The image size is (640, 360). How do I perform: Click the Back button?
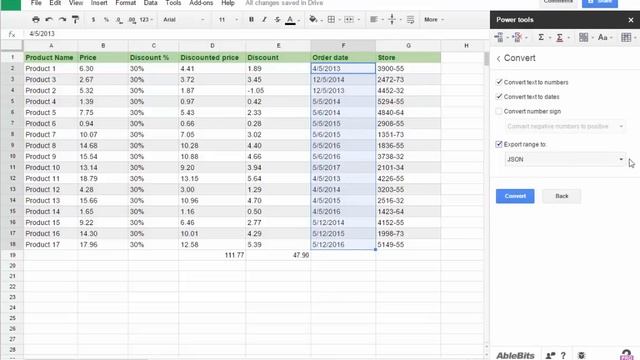[x=562, y=196]
